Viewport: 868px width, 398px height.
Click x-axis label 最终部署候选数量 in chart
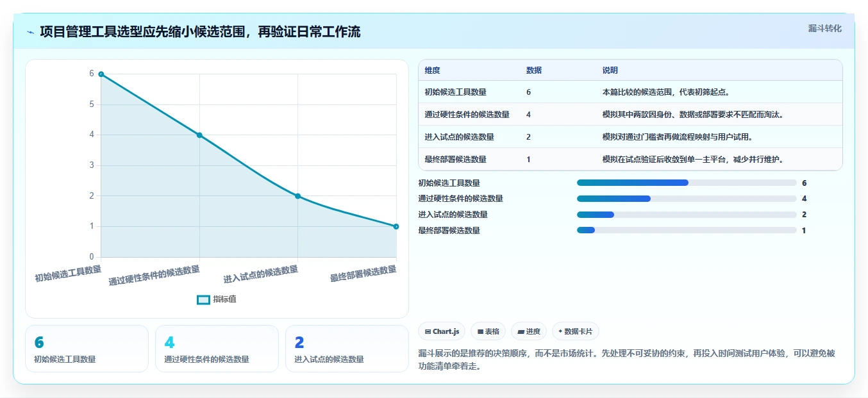[x=363, y=274]
